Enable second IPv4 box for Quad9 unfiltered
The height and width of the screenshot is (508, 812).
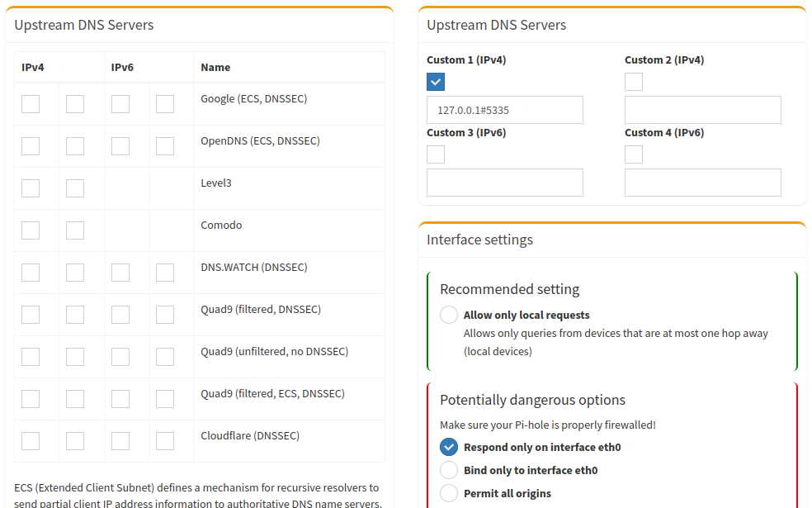click(x=75, y=357)
